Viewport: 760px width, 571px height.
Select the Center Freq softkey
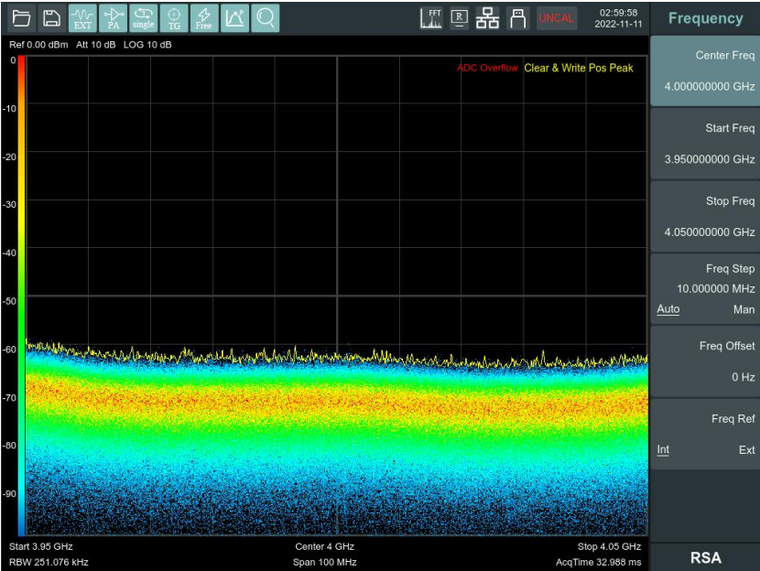[x=705, y=71]
